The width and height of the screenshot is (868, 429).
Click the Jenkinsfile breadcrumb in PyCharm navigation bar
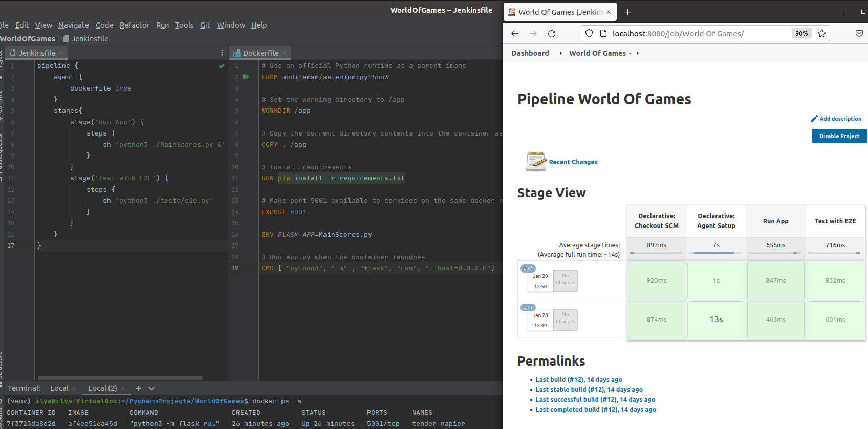(85, 39)
